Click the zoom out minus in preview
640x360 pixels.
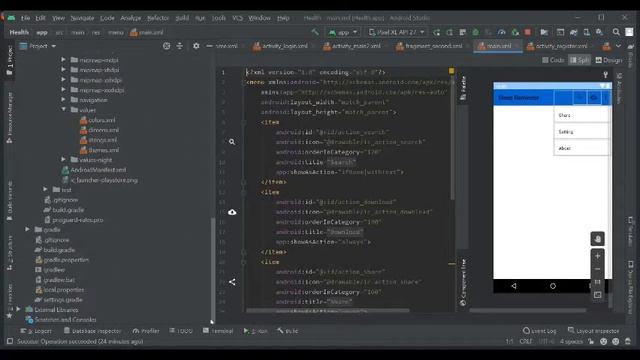[598, 269]
